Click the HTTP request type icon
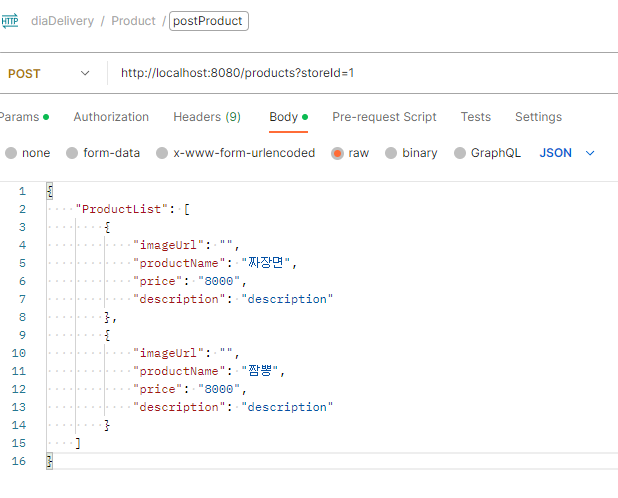The height and width of the screenshot is (498, 618). (x=9, y=21)
